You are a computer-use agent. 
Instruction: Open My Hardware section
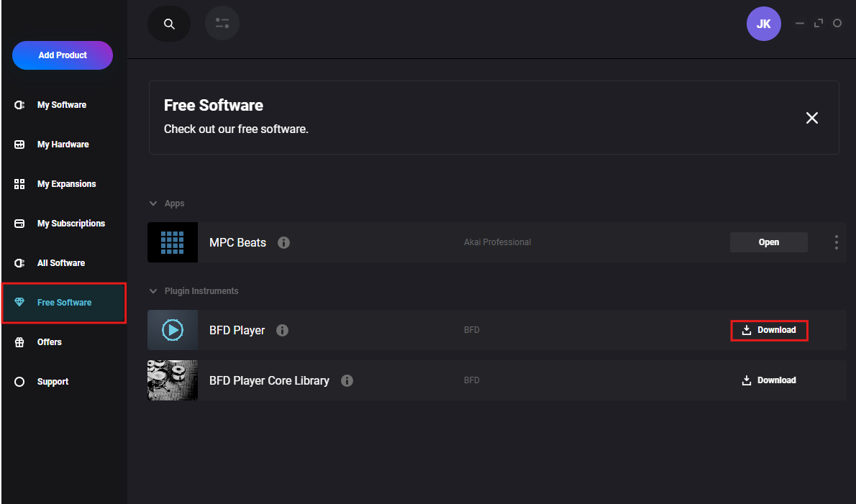pos(64,145)
